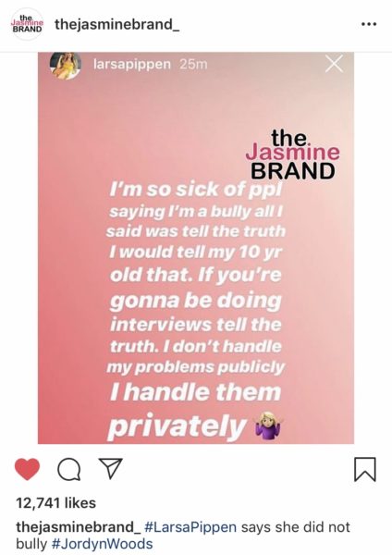Save the post with the bookmark icon
This screenshot has height=555, width=392.
pos(365,469)
